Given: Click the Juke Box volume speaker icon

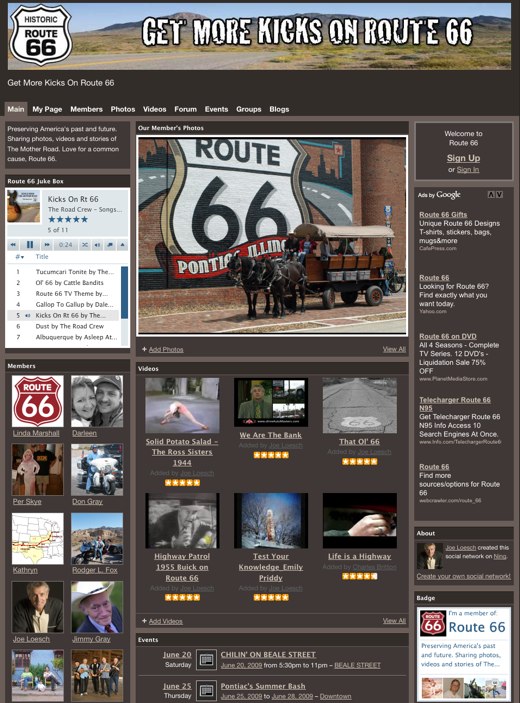Looking at the screenshot, I should coord(97,245).
